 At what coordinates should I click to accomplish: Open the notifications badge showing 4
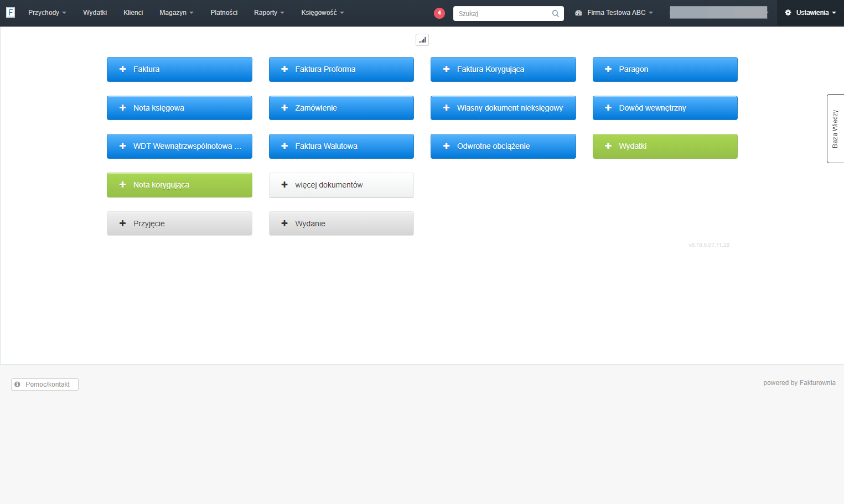coord(439,13)
